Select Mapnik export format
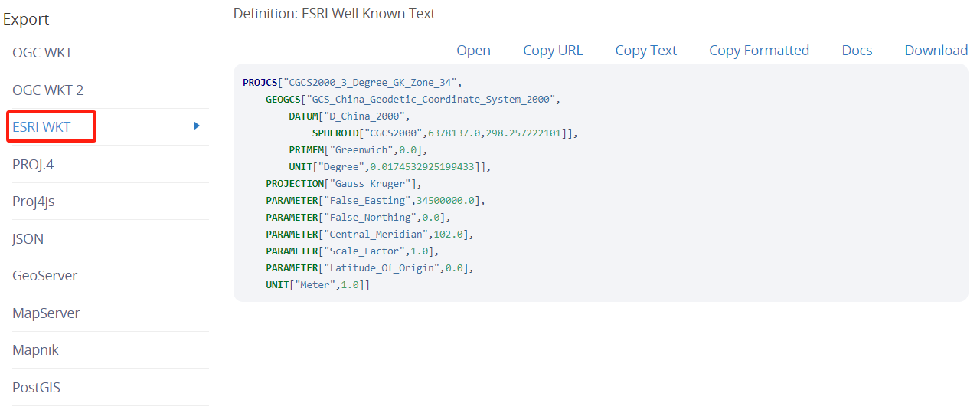The height and width of the screenshot is (410, 980). click(x=35, y=349)
